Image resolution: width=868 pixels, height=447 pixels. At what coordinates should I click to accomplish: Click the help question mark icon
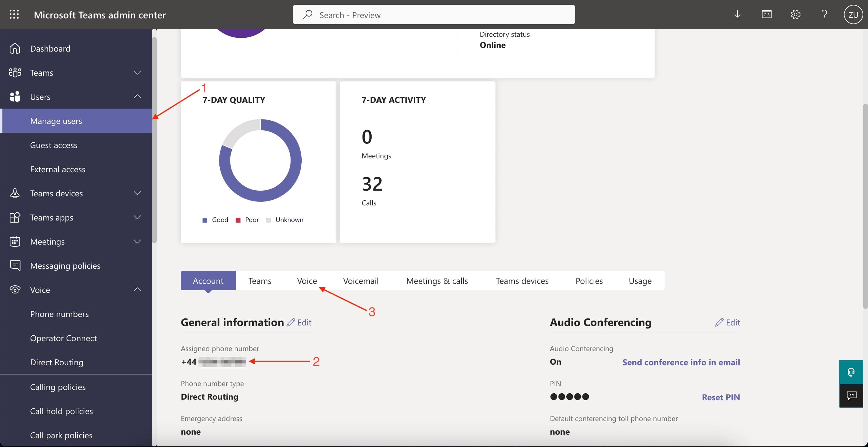tap(824, 14)
